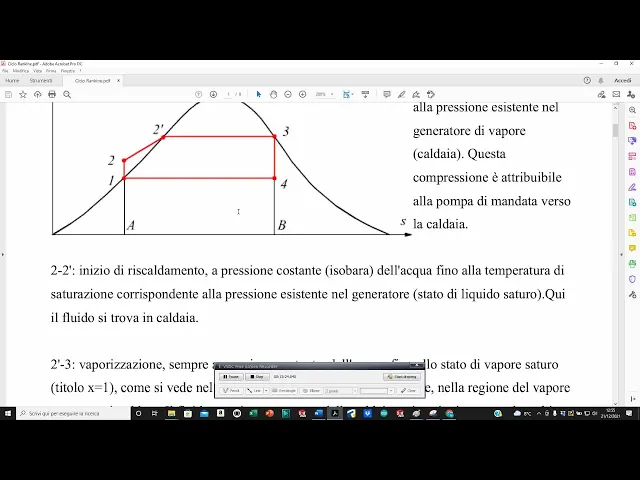The width and height of the screenshot is (640, 480).
Task: Open Word from the taskbar
Action: tap(318, 413)
